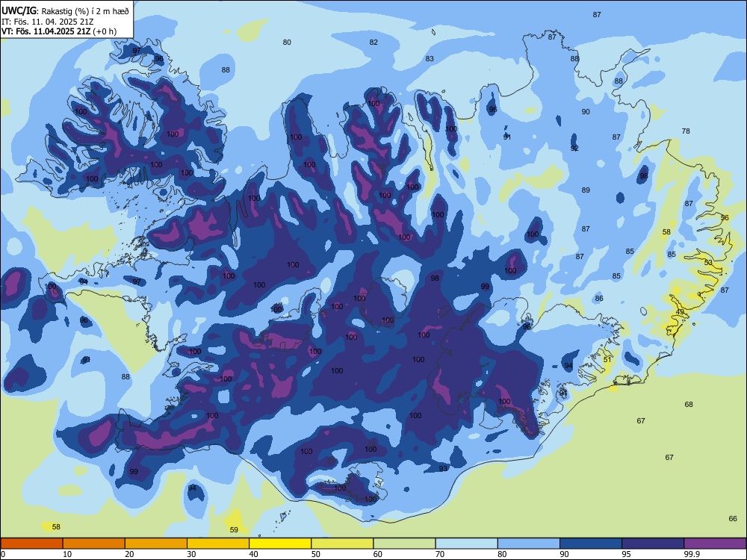Click the 'UWC/IG: Rakastig (%) í 2 m hæð' title

pyautogui.click(x=65, y=11)
